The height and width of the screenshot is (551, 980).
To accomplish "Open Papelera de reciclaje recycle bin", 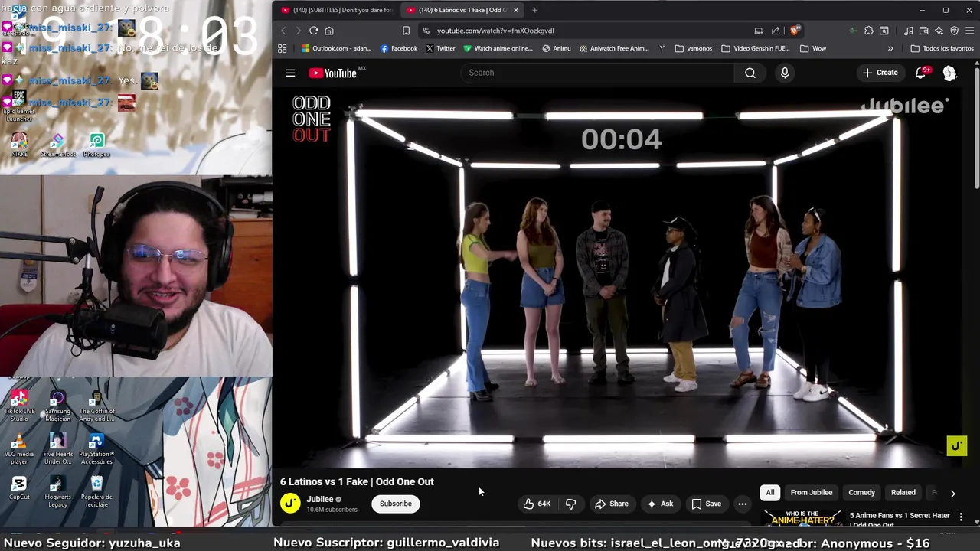I will click(96, 492).
